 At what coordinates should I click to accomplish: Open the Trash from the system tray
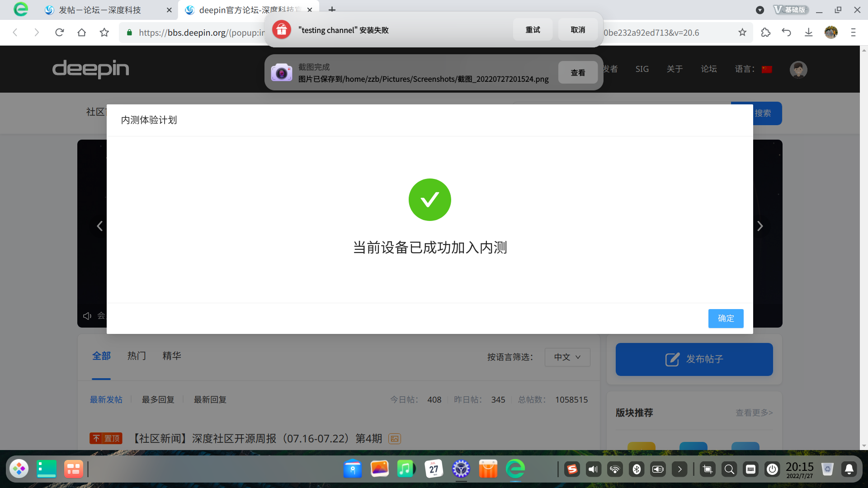828,469
